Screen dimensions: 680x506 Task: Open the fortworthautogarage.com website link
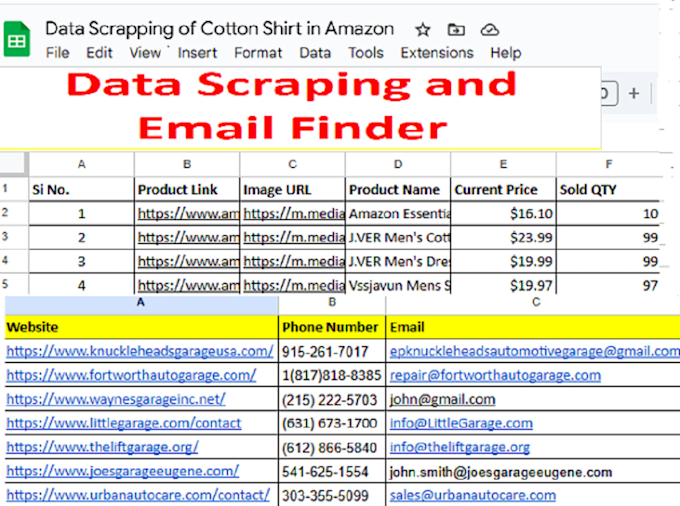click(131, 375)
